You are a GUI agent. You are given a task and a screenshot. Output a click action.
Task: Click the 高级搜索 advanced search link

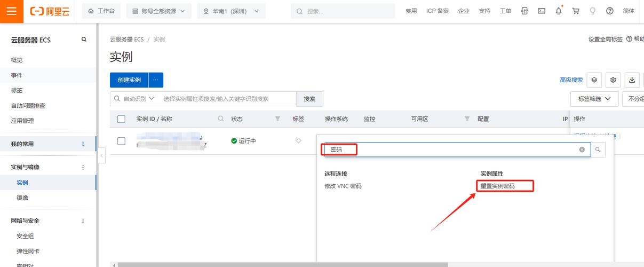click(571, 80)
